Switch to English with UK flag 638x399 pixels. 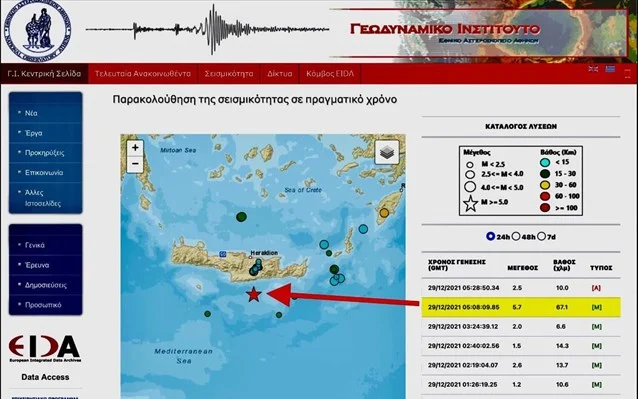(x=593, y=69)
